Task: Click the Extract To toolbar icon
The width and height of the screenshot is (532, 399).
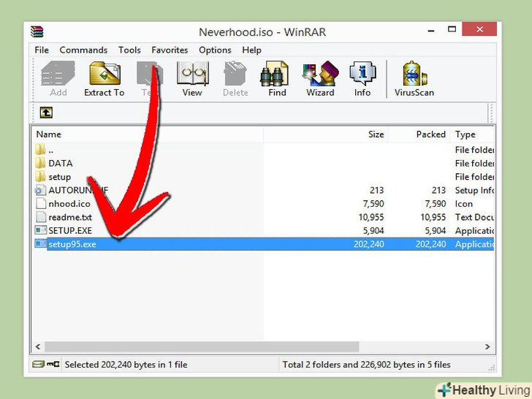Action: click(104, 73)
